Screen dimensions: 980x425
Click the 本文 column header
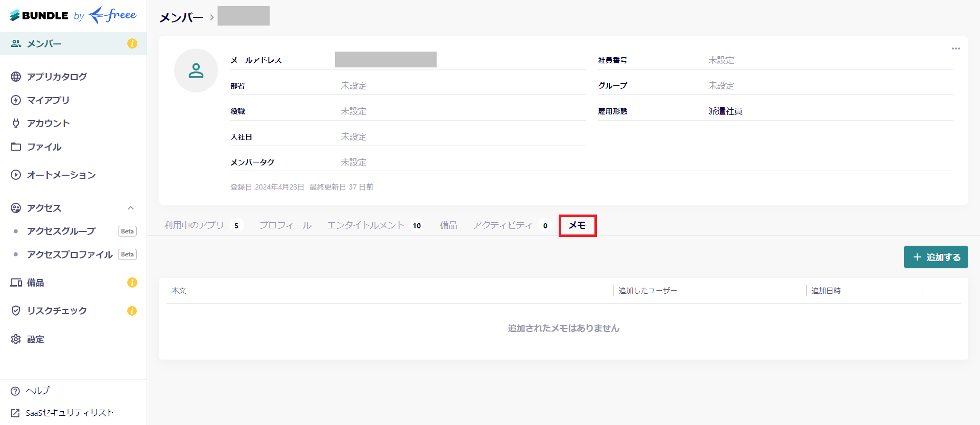(x=179, y=291)
